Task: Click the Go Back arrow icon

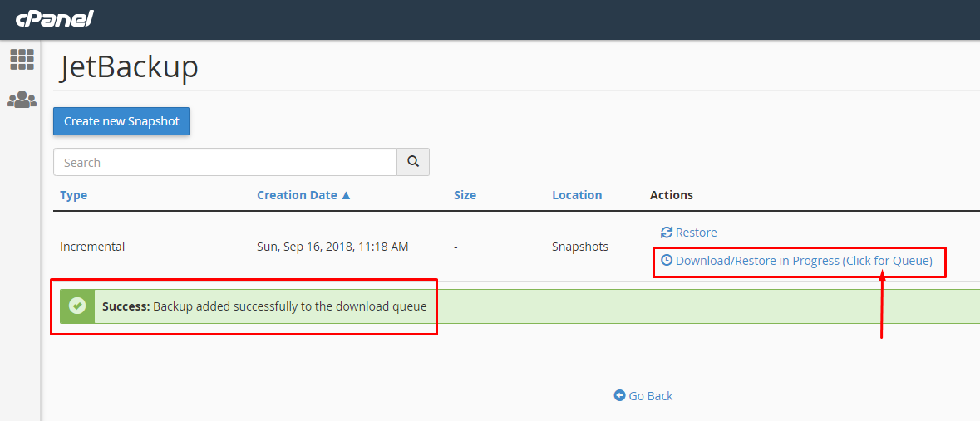Action: click(619, 395)
